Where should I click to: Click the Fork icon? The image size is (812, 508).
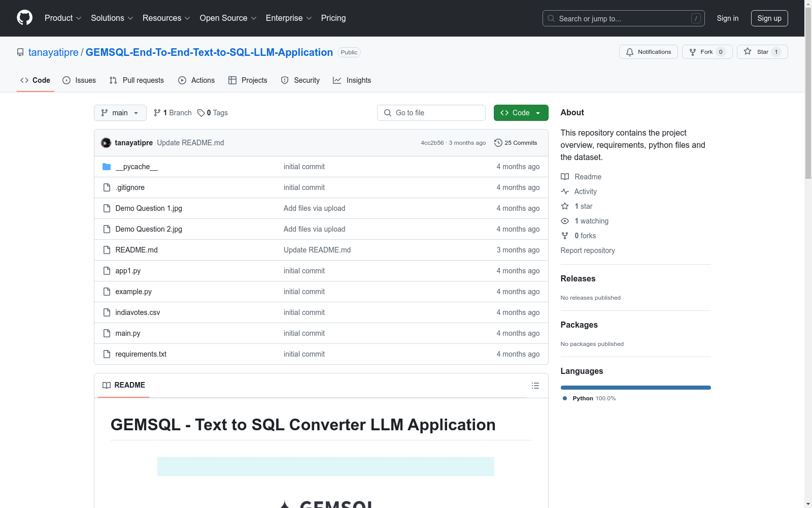[x=693, y=52]
